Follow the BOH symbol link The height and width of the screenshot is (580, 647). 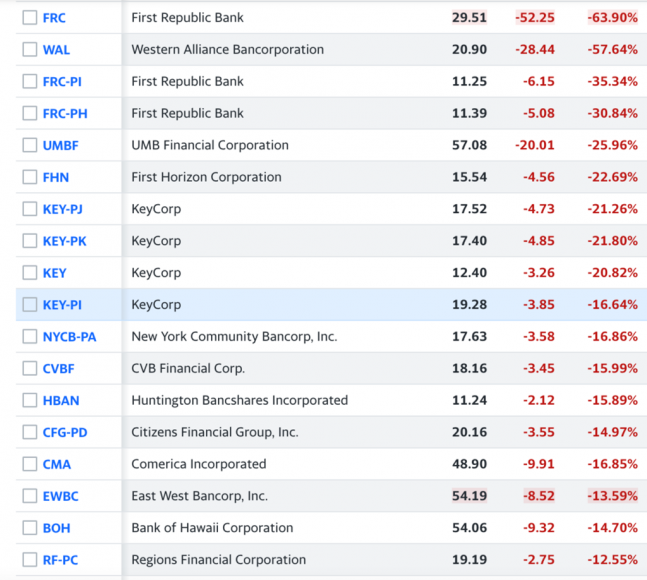tap(56, 528)
